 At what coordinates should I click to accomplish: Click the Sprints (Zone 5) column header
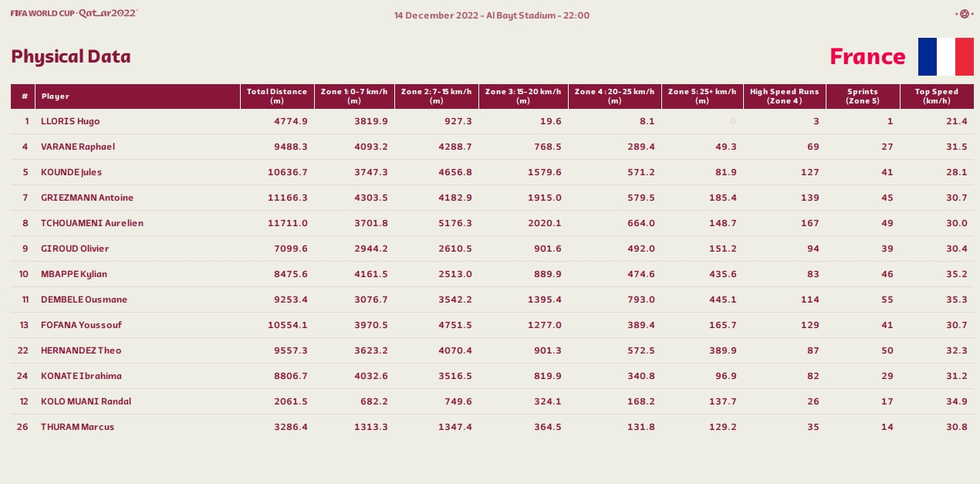(x=863, y=96)
